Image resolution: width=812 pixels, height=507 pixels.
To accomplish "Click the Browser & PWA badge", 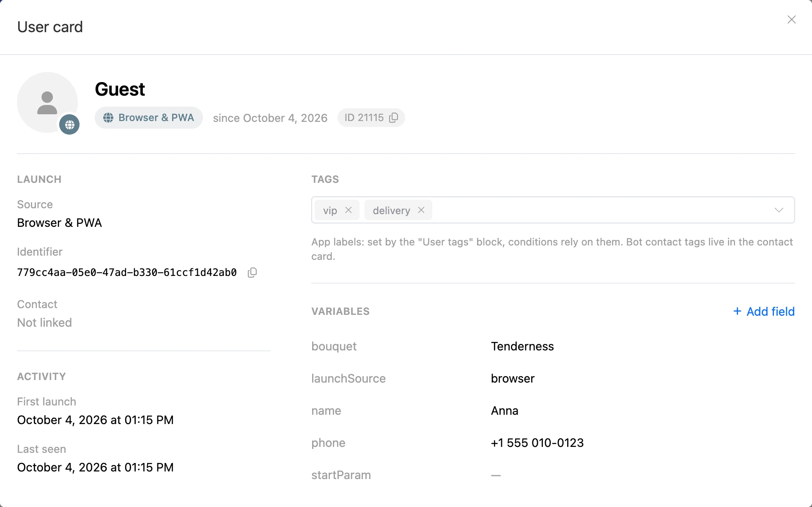I will (x=149, y=118).
